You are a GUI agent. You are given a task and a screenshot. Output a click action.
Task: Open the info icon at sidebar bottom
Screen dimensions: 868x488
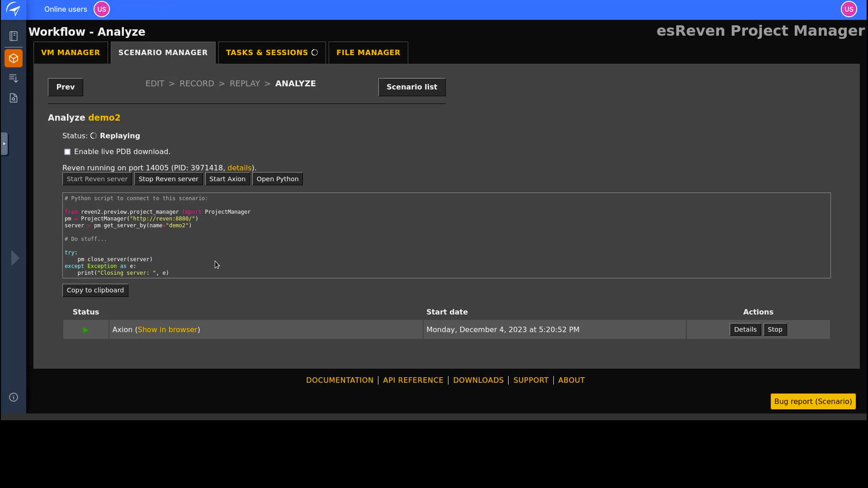14,397
